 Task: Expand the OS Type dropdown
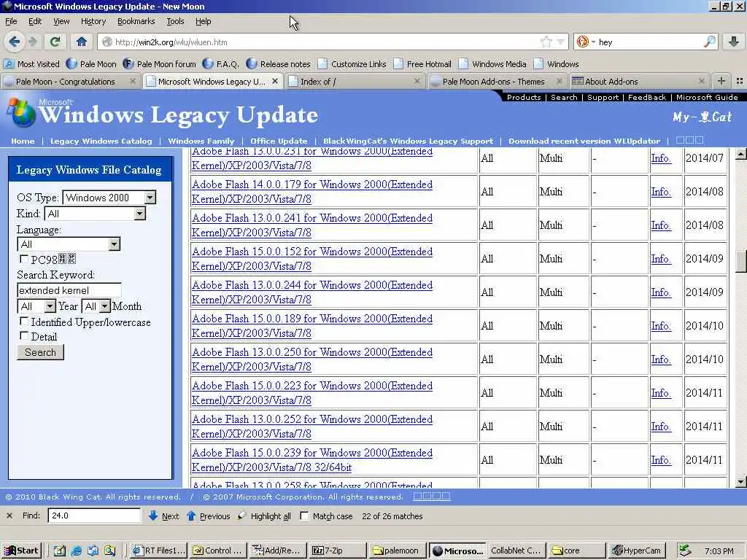click(150, 198)
